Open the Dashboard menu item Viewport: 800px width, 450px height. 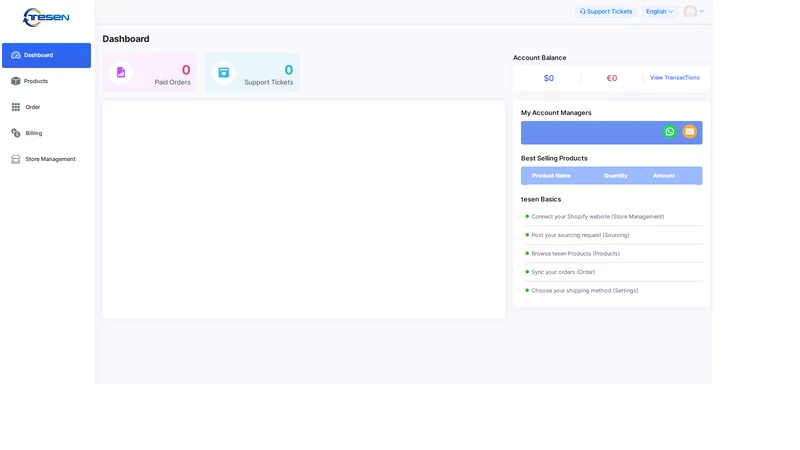pyautogui.click(x=46, y=55)
